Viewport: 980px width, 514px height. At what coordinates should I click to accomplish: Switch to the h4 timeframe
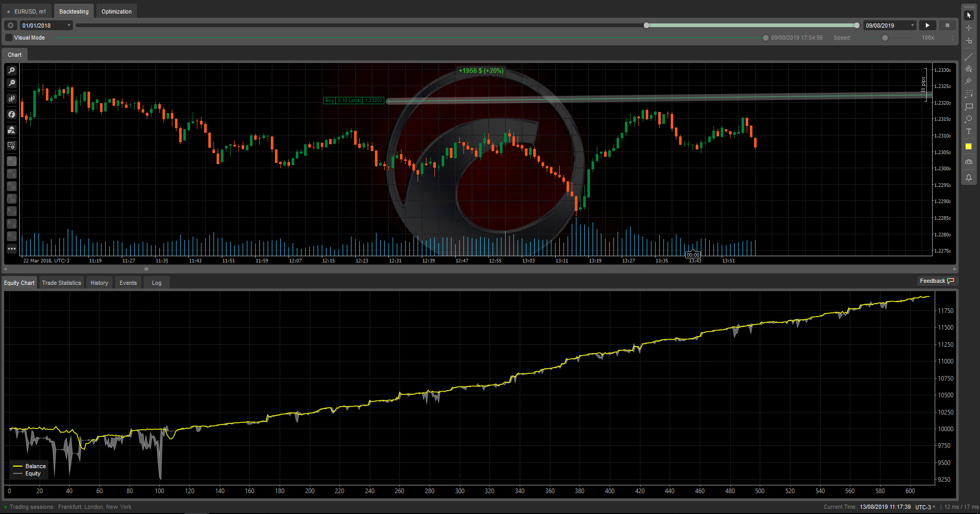pos(11,223)
